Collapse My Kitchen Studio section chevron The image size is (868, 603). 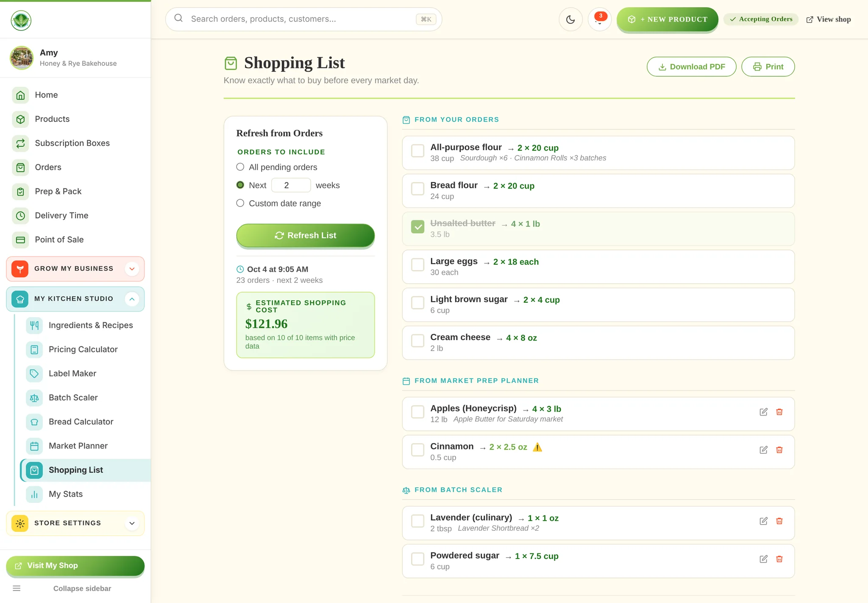(132, 299)
